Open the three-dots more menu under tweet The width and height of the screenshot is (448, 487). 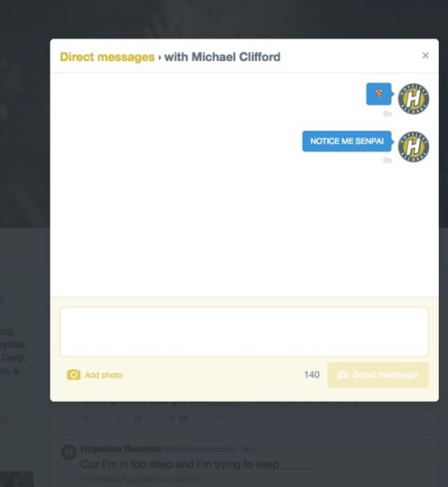[218, 419]
